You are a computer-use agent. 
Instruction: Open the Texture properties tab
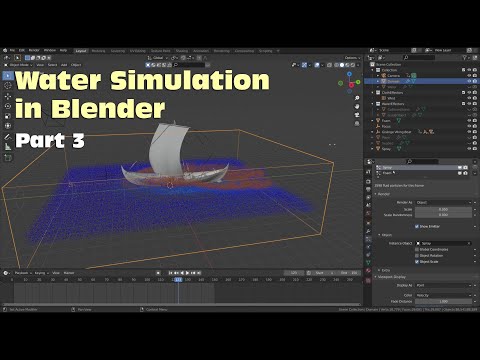(x=368, y=280)
